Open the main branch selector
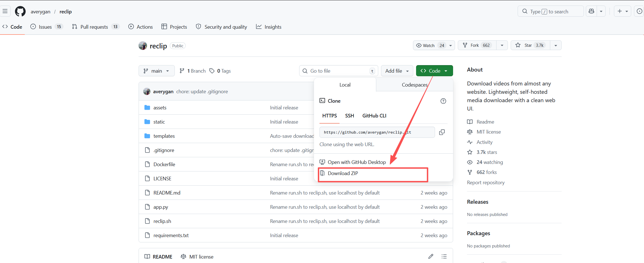Viewport: 644px width, 263px height. coord(157,71)
